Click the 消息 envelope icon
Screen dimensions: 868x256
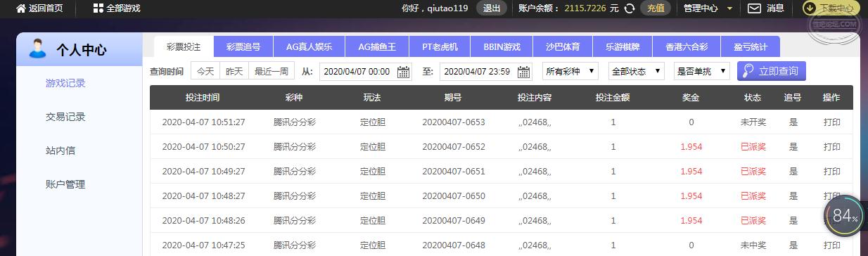[754, 8]
